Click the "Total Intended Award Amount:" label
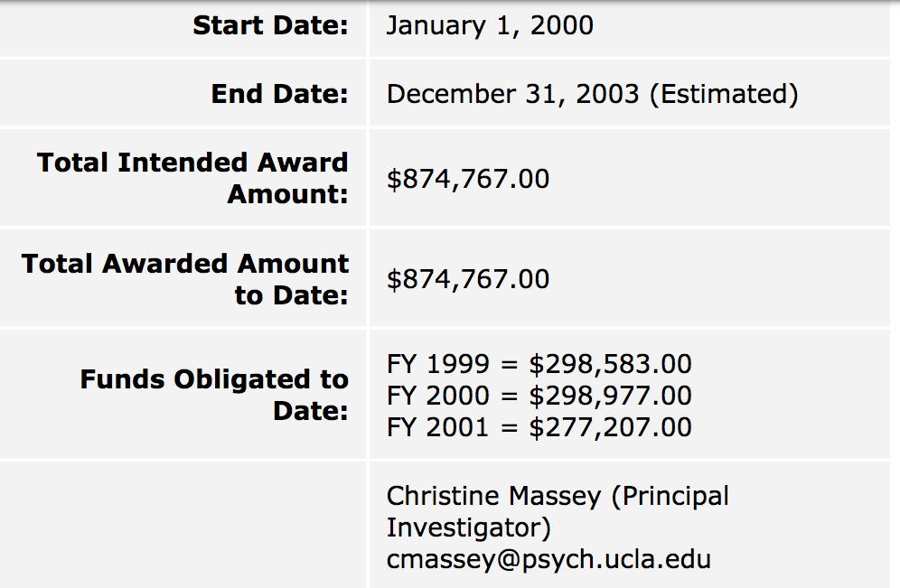Viewport: 900px width, 588px height. (x=192, y=178)
